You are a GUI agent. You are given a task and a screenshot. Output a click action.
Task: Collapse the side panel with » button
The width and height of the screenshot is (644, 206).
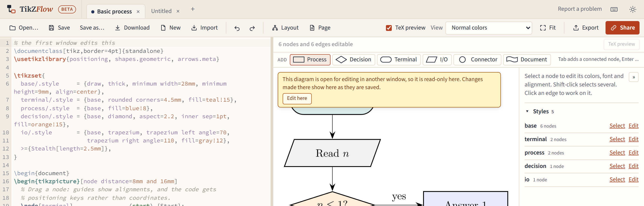pos(633,77)
